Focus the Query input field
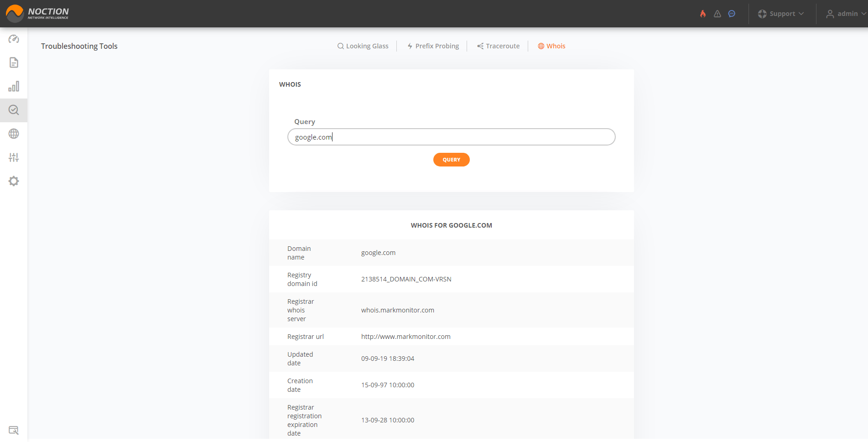 [x=452, y=137]
